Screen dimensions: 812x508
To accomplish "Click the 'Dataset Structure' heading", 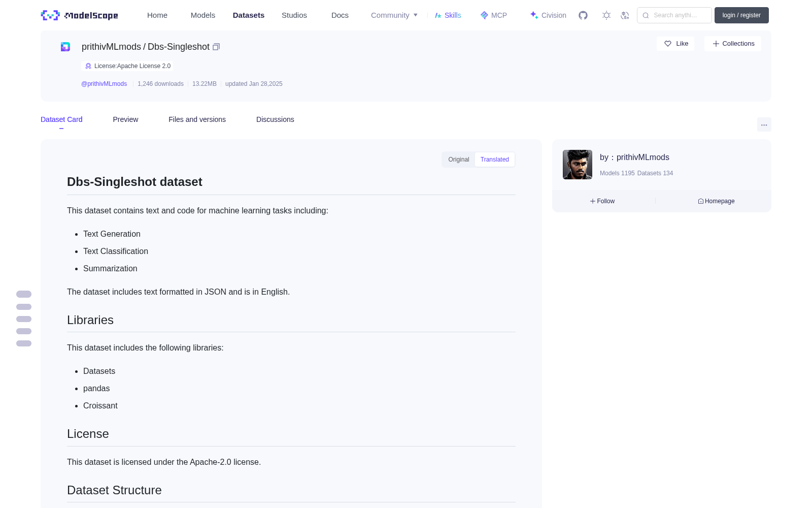I will (x=114, y=490).
